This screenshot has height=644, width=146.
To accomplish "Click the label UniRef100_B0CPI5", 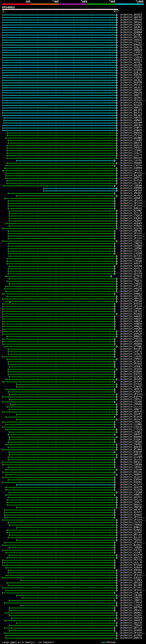I will 131,555.
